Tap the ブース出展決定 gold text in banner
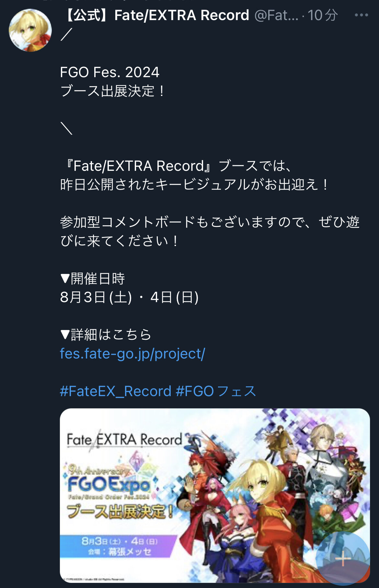Viewport: 379px width, 588px height. [x=119, y=512]
